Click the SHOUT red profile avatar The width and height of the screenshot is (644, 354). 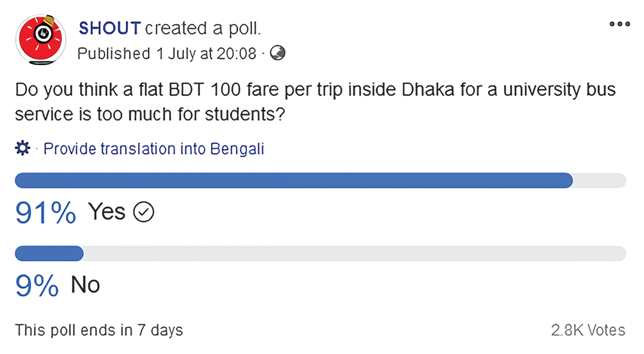[41, 40]
